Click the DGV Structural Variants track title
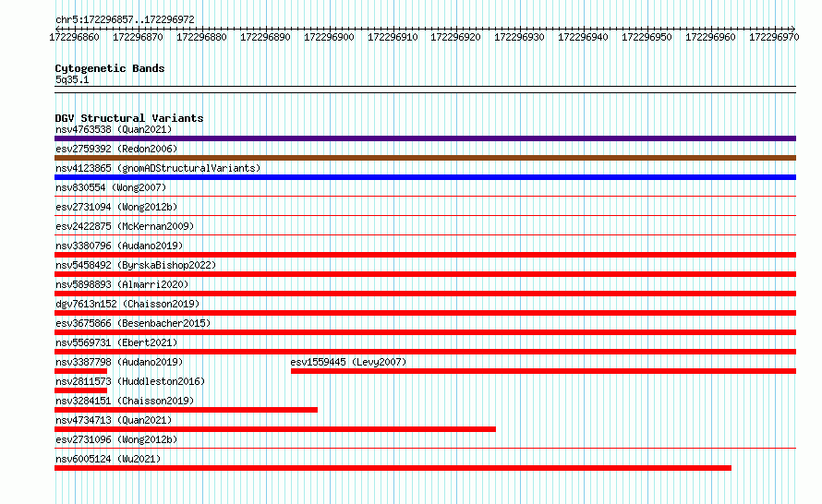This screenshot has width=822, height=504. 129,118
